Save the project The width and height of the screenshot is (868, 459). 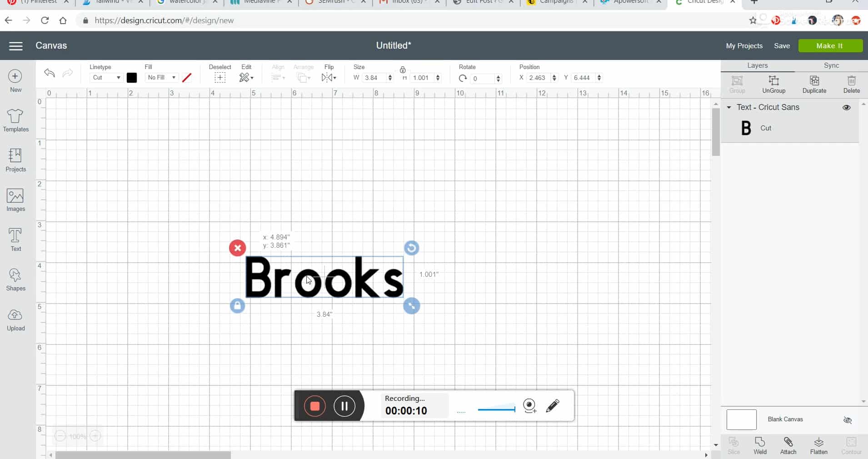tap(782, 46)
